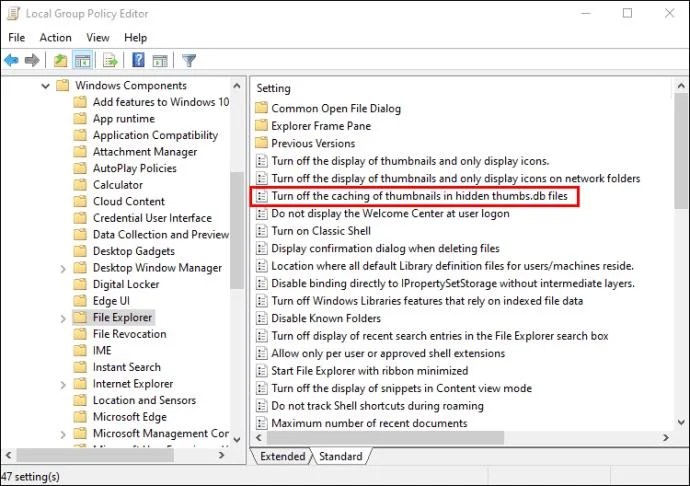Click the Forward arrow toolbar icon

(32, 60)
